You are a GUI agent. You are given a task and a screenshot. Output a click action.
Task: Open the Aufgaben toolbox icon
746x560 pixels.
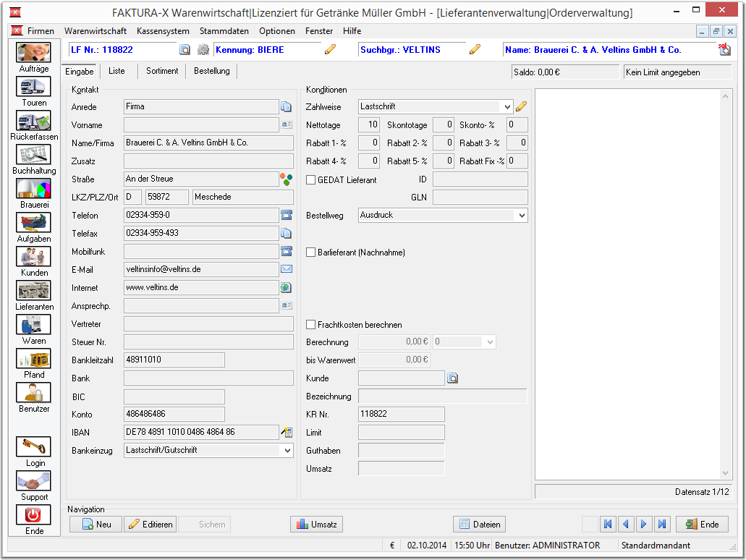[x=33, y=223]
